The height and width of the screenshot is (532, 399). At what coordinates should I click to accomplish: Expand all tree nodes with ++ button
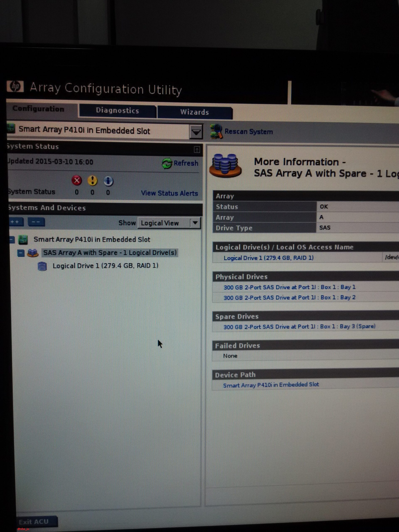(16, 222)
